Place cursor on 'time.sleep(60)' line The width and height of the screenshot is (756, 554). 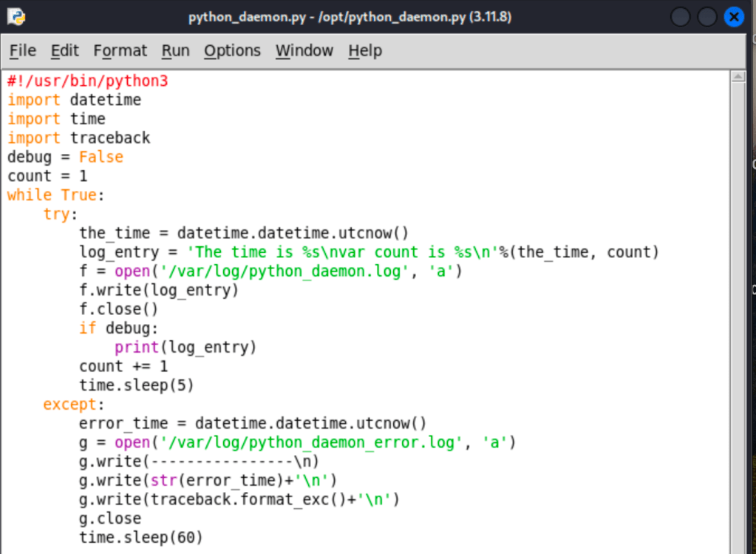pos(140,537)
